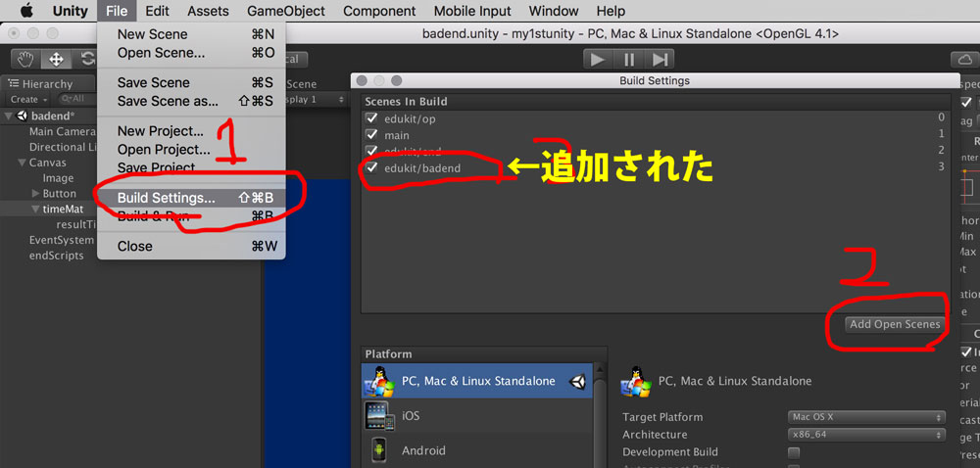Image resolution: width=980 pixels, height=468 pixels.
Task: Uncheck the edukit/op scene checkbox
Action: point(371,117)
